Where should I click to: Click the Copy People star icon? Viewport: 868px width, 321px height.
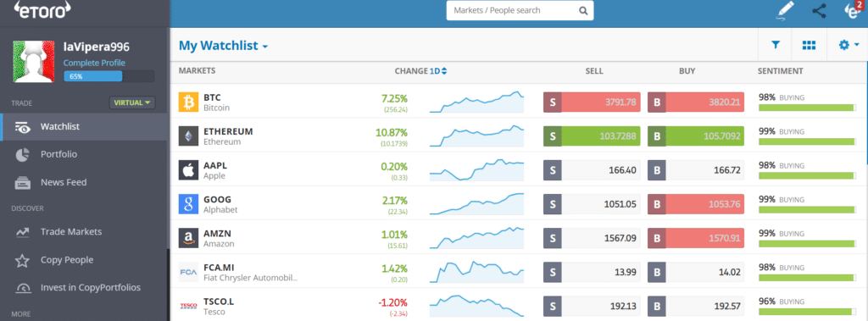[x=23, y=261]
